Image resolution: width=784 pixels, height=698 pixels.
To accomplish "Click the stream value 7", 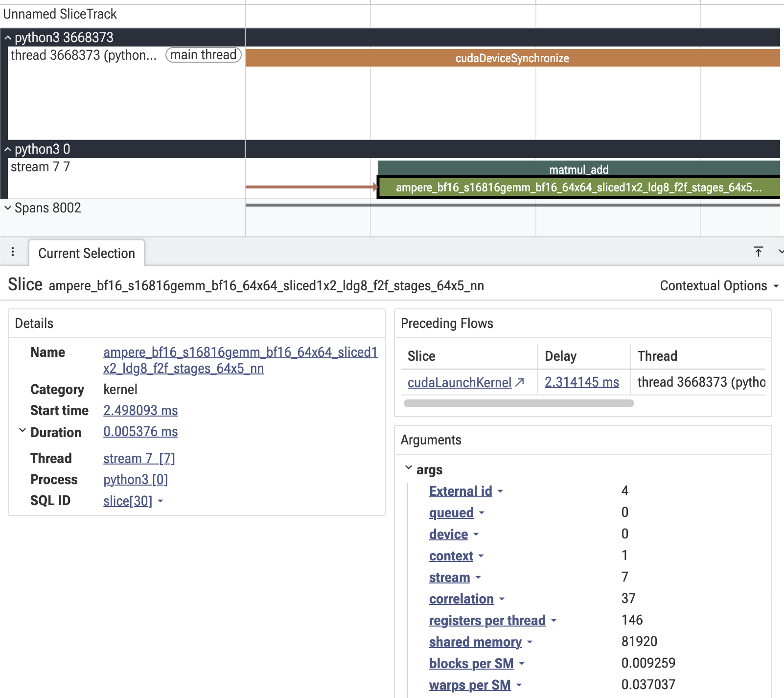I will point(625,577).
